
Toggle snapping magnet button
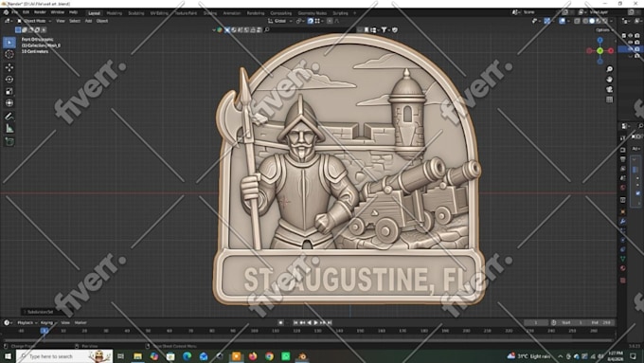pyautogui.click(x=311, y=21)
